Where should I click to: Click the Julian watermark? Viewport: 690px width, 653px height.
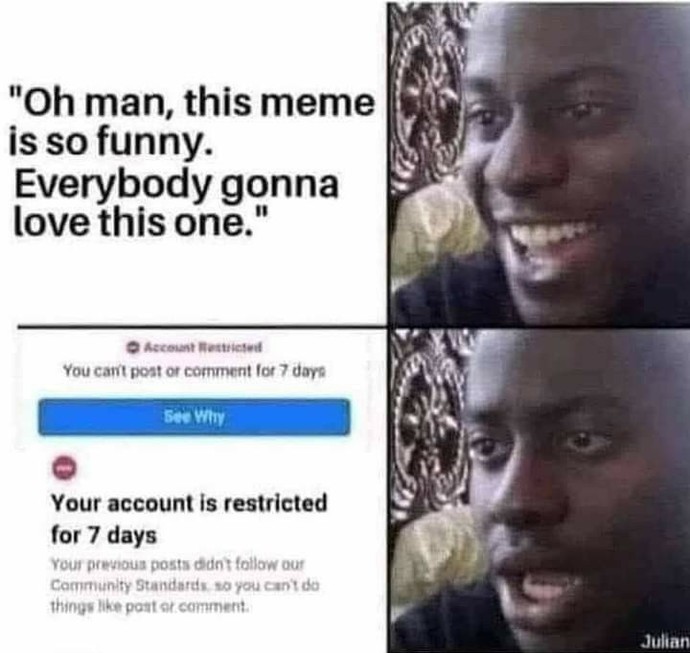[666, 640]
